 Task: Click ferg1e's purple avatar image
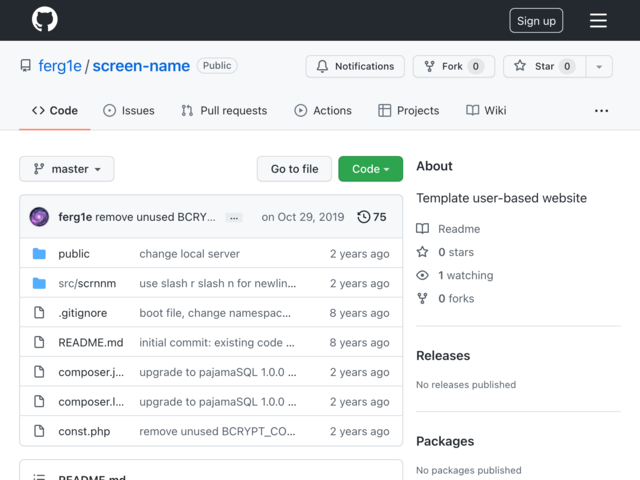(39, 217)
